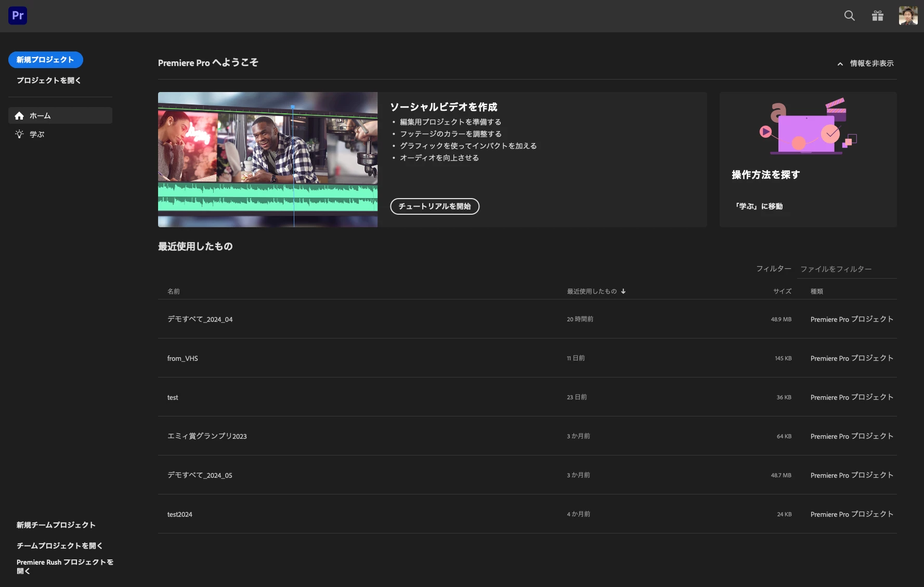
Task: Open search with the magnifier icon
Action: [x=849, y=16]
